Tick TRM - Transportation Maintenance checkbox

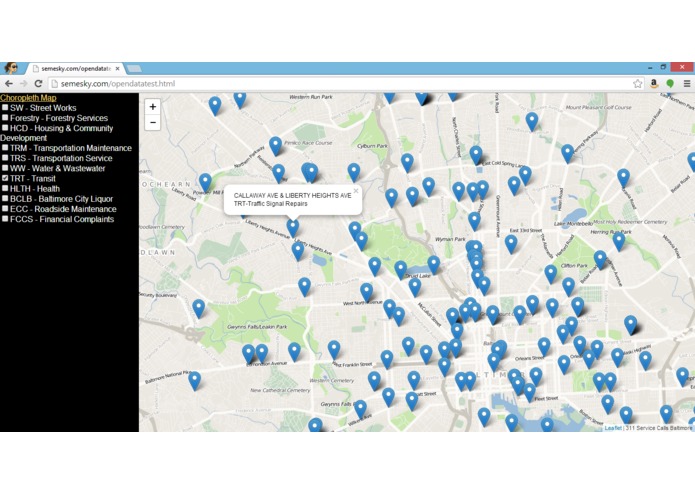[x=5, y=148]
